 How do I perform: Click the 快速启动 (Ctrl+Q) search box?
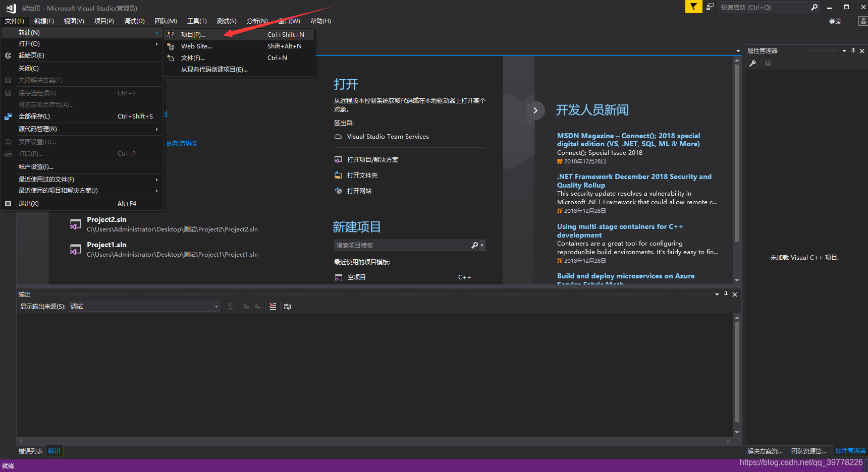click(x=763, y=7)
